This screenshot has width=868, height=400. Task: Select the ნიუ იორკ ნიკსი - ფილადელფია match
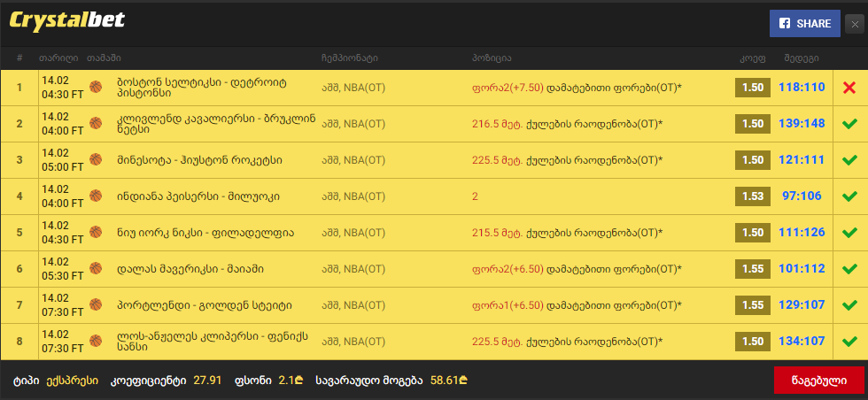[x=205, y=233]
